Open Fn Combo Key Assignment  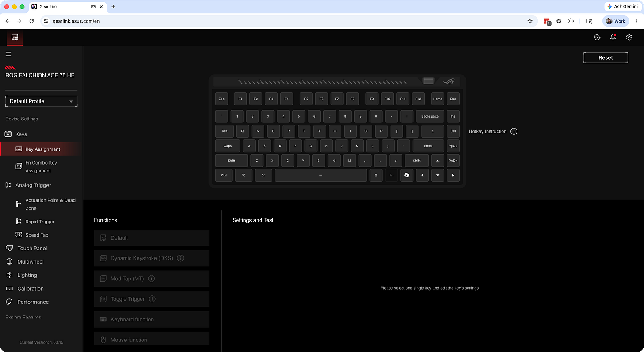point(42,167)
